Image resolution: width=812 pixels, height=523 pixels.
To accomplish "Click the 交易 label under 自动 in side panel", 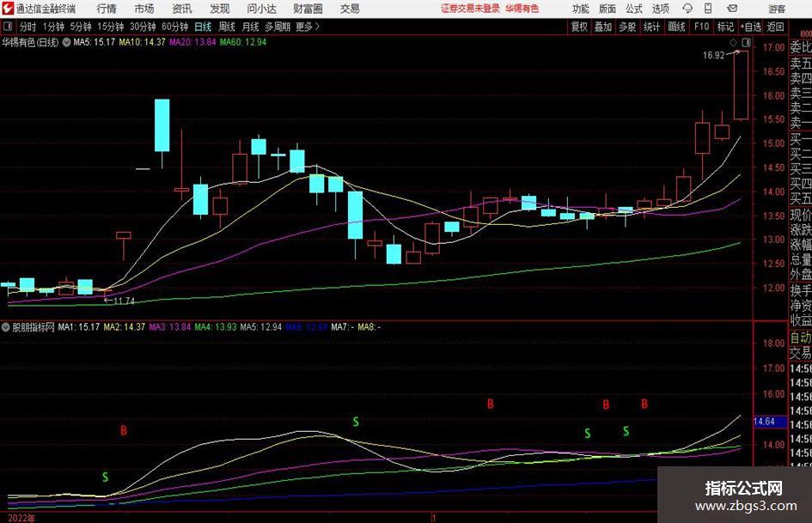I will click(801, 353).
